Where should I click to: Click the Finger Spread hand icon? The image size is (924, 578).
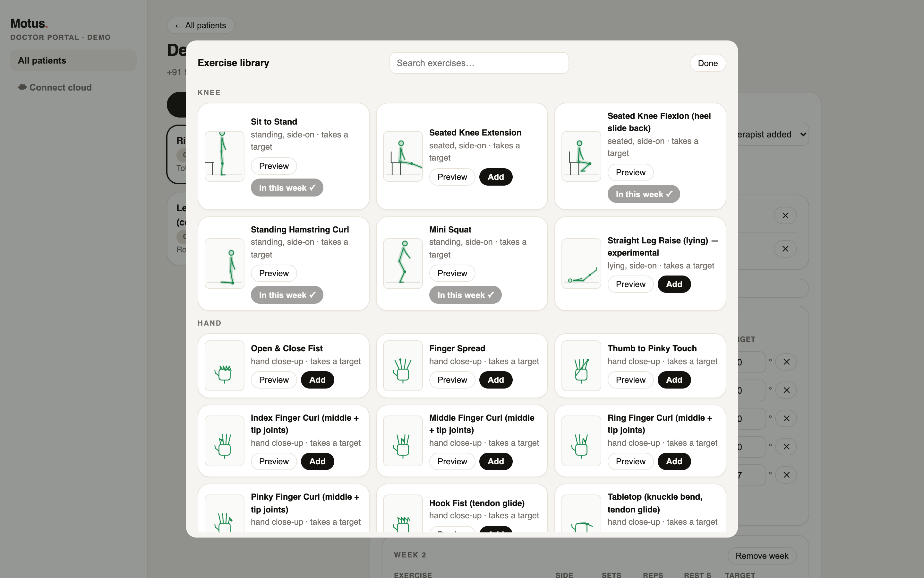click(403, 366)
